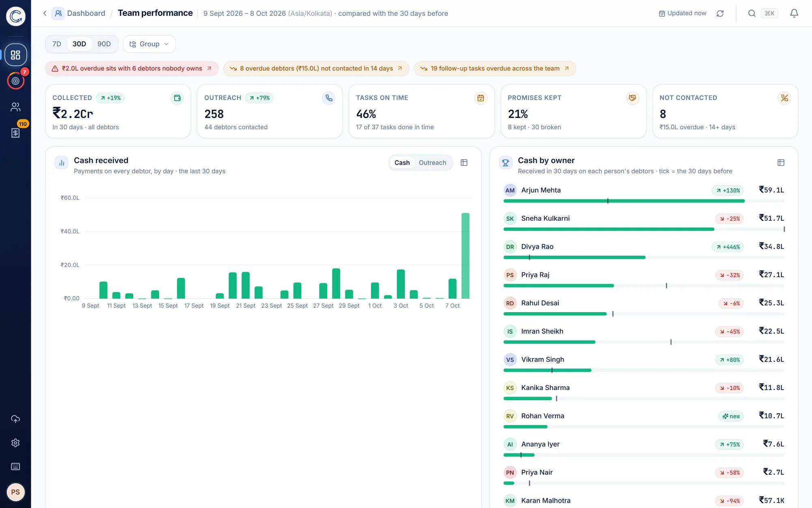812x508 pixels.
Task: Click the Tasks on time calendar icon
Action: pos(481,98)
